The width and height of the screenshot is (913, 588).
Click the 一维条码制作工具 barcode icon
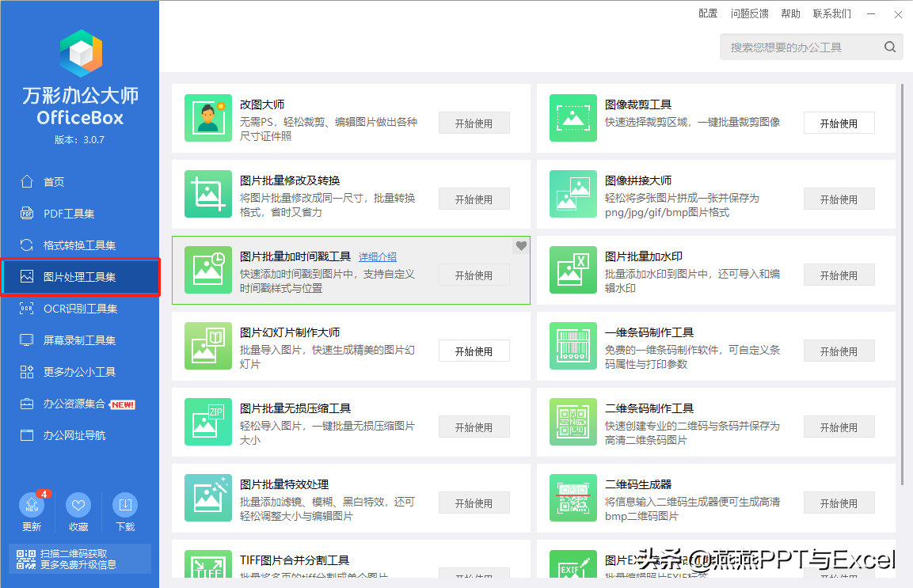click(x=573, y=346)
